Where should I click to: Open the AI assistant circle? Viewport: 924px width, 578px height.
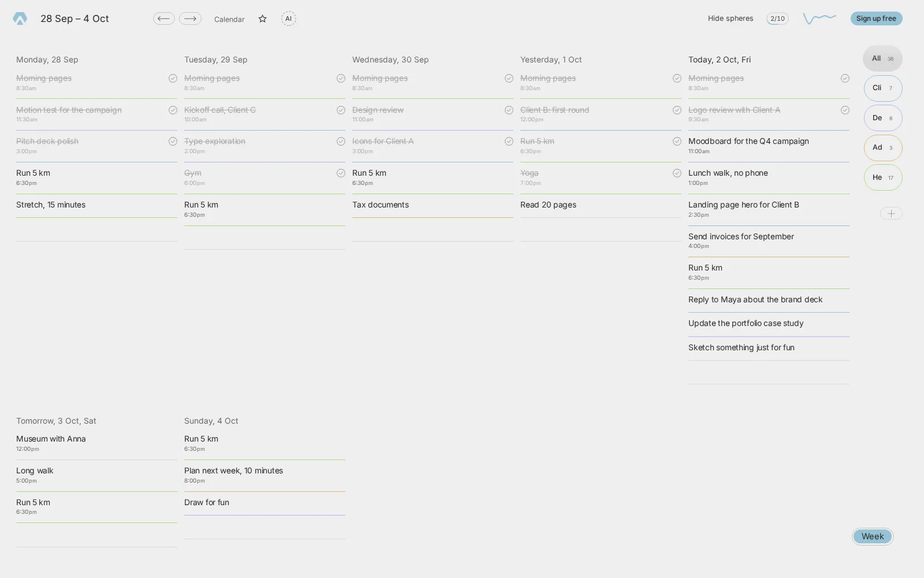(289, 18)
